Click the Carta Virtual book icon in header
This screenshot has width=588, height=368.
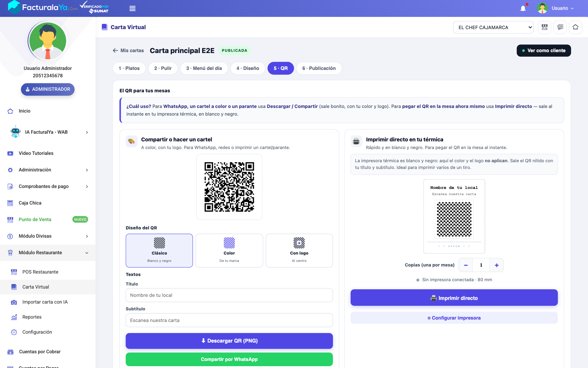(104, 27)
